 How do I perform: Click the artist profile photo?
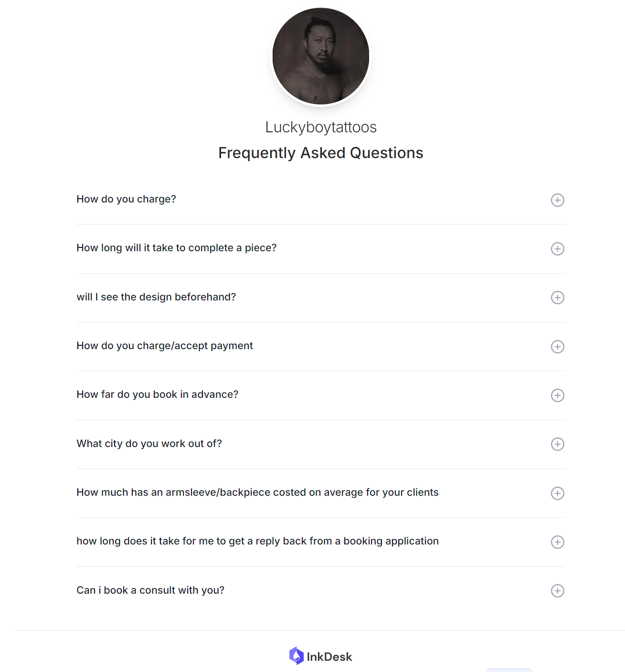click(x=321, y=56)
